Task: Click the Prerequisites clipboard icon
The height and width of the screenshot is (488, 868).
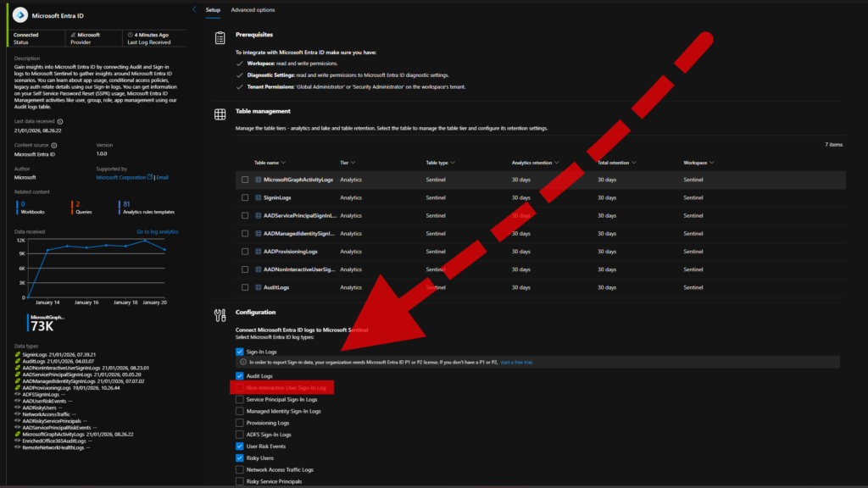Action: point(220,38)
